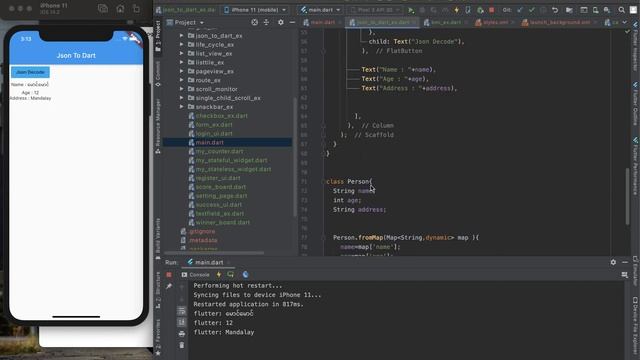Viewport: 640px width, 360px height.
Task: Toggle soft-wrap icon in console sidebar
Action: click(182, 311)
